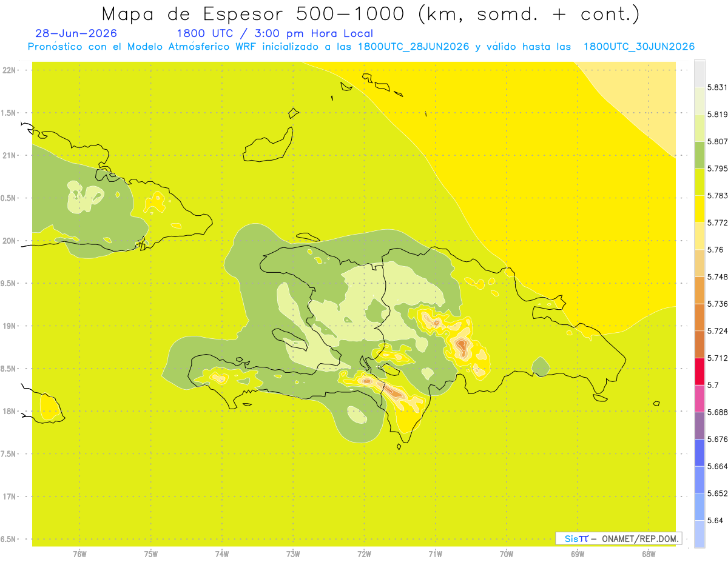
Task: Click the '76W' longitude label
Action: coord(79,554)
